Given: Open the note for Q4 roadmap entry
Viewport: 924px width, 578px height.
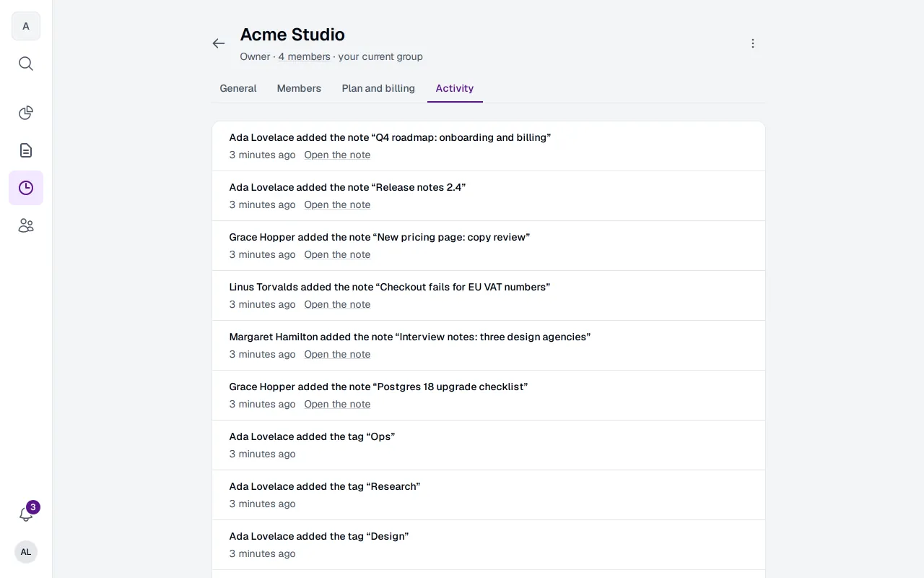Looking at the screenshot, I should pos(337,155).
